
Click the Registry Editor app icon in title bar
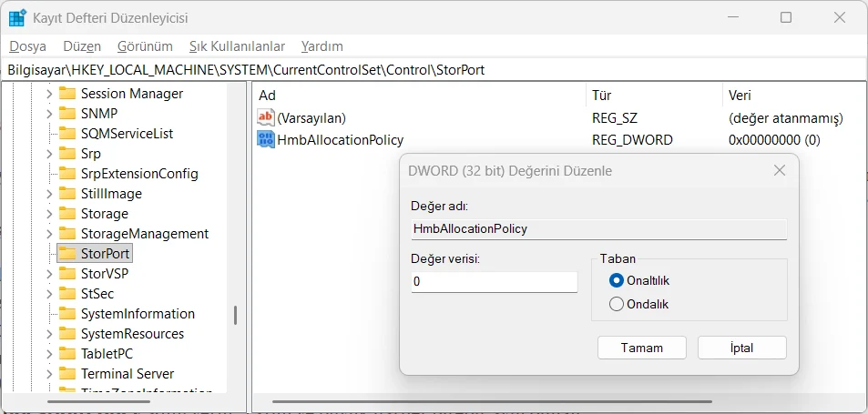tap(17, 17)
